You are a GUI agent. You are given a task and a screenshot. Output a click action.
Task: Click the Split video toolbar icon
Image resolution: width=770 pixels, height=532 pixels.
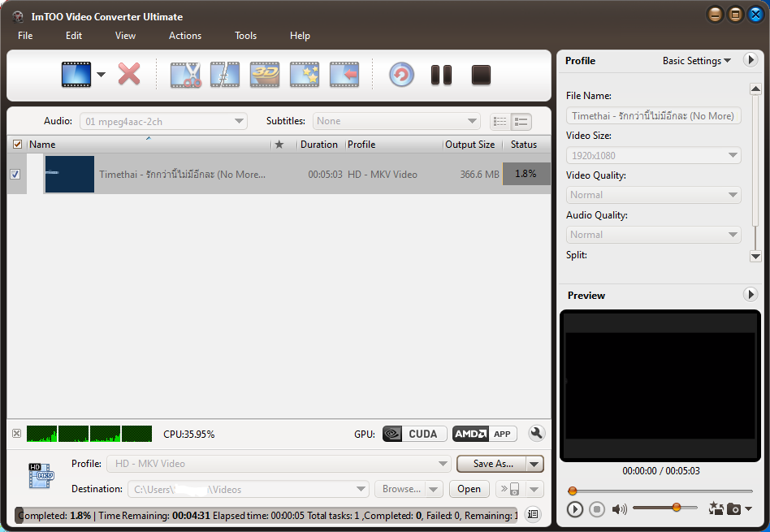(225, 75)
